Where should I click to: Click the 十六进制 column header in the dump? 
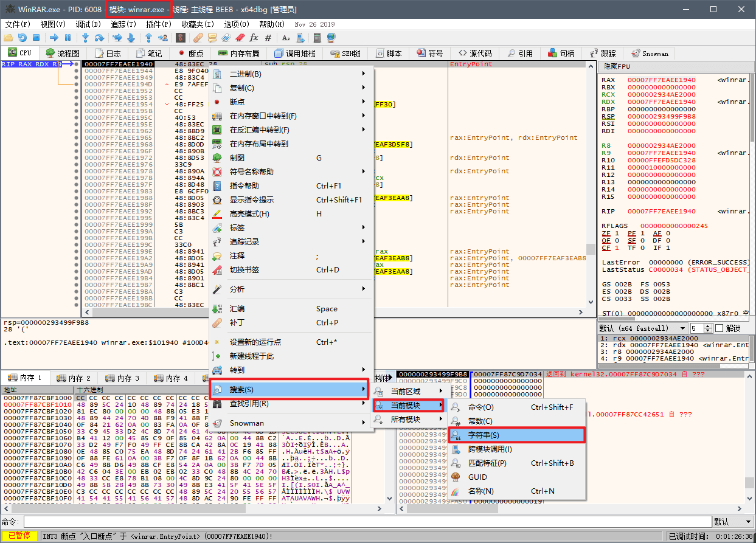coord(91,389)
